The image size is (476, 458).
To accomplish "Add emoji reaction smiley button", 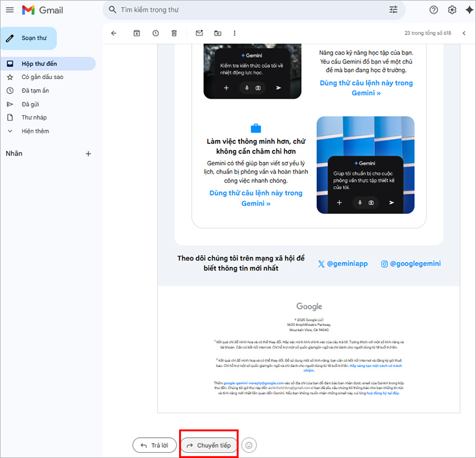I will tap(249, 446).
